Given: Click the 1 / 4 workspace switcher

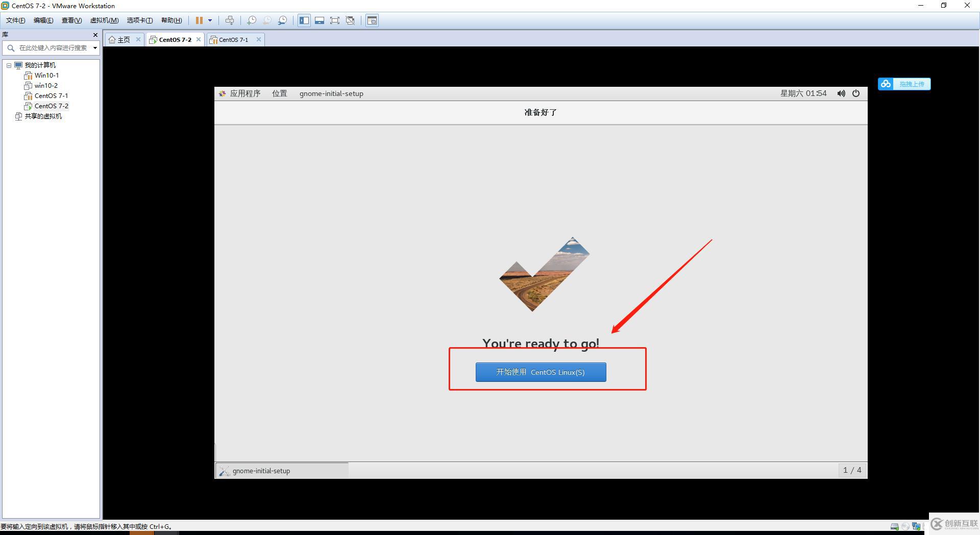Looking at the screenshot, I should point(852,470).
